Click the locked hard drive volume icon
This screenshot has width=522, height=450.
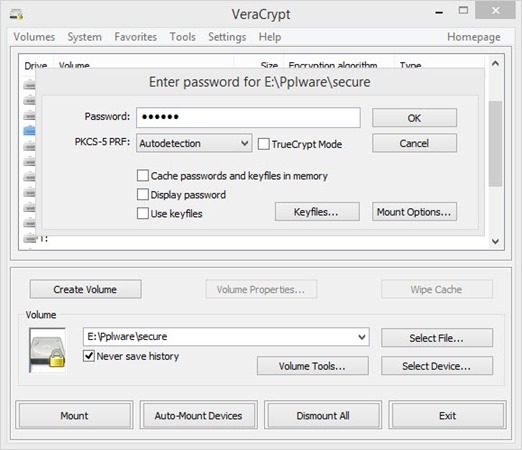click(x=47, y=350)
